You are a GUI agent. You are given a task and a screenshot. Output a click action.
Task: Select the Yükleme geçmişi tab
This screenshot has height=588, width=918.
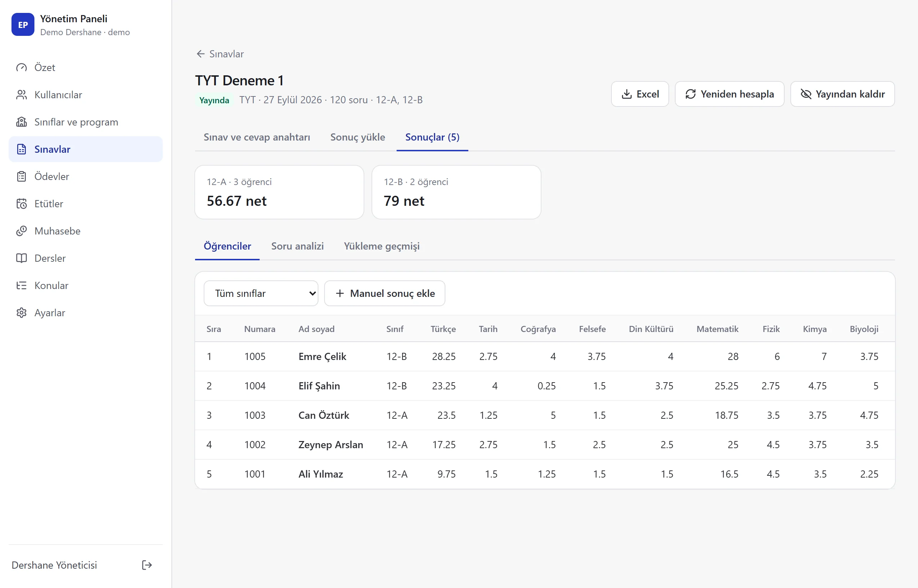[x=382, y=246]
